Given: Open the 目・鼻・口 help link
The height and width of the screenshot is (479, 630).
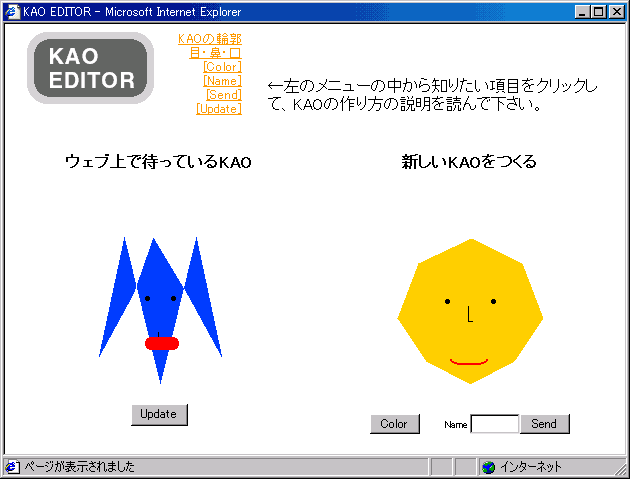Looking at the screenshot, I should (x=215, y=53).
